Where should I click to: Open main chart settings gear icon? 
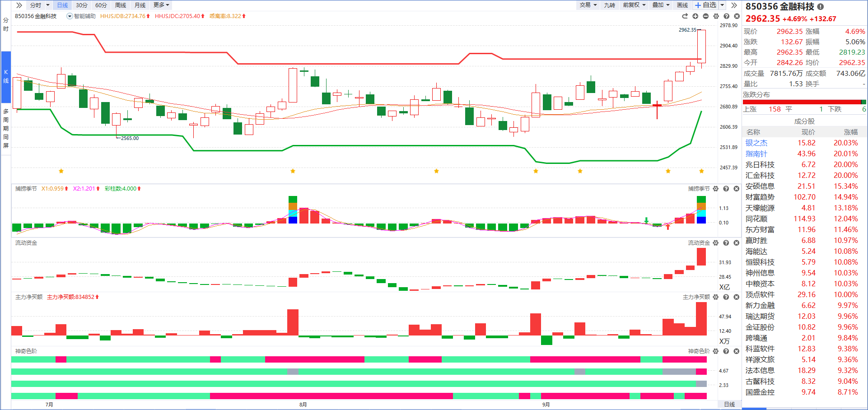(716, 16)
